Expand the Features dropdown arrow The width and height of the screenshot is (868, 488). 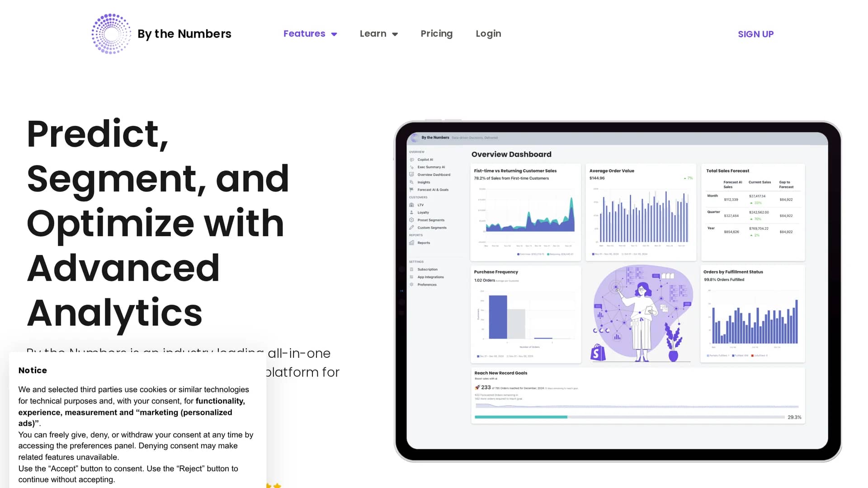[334, 34]
